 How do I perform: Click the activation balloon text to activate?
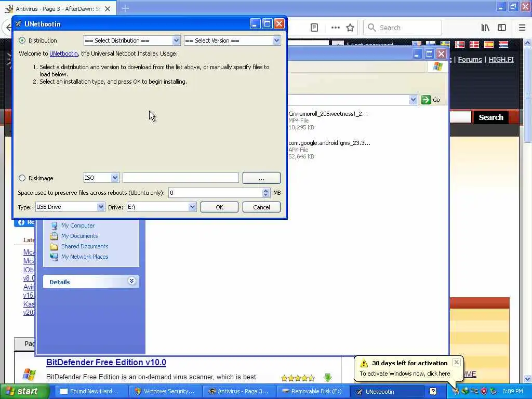pos(405,374)
